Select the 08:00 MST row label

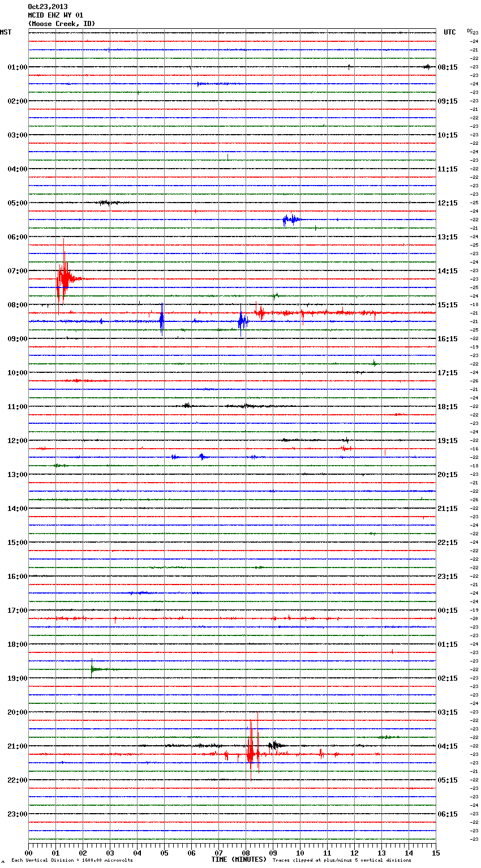(18, 305)
